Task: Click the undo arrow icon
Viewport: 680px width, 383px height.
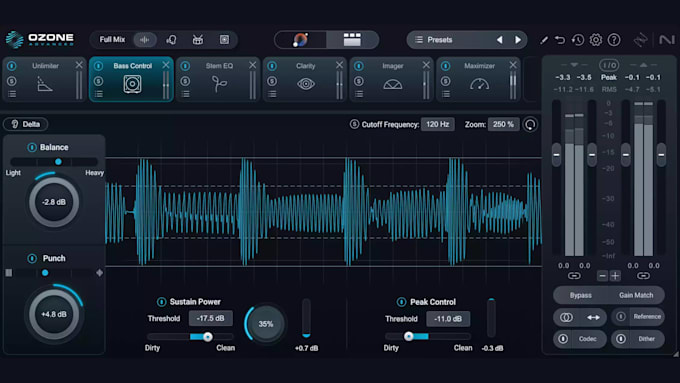Action: (x=560, y=40)
